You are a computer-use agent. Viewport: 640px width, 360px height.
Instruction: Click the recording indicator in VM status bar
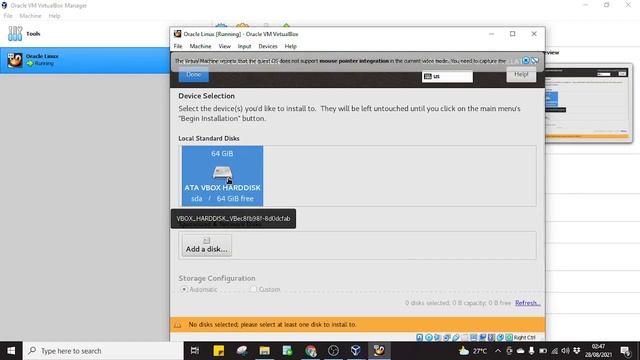click(482, 338)
